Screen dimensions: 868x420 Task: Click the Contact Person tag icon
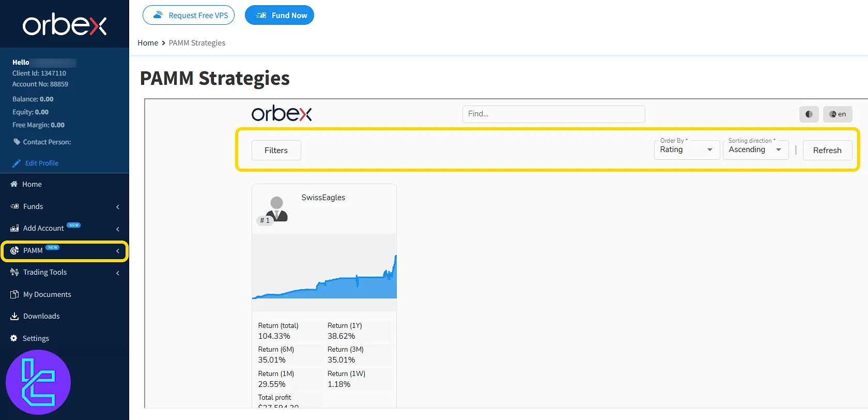point(17,142)
